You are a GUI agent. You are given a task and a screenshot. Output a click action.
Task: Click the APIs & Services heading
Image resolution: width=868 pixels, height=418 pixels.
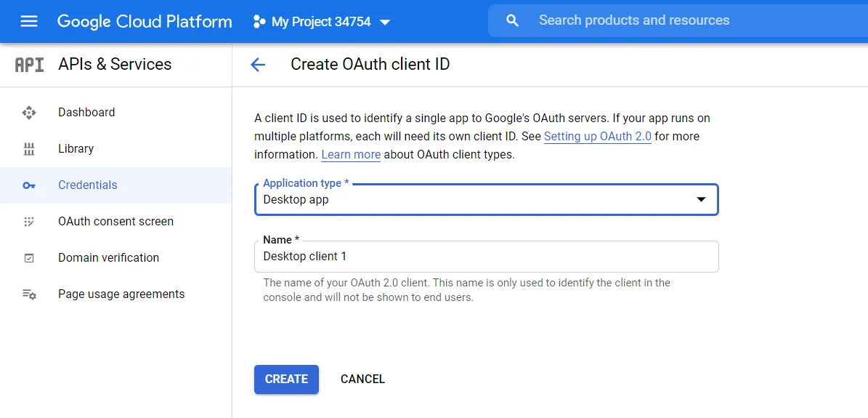click(x=115, y=64)
